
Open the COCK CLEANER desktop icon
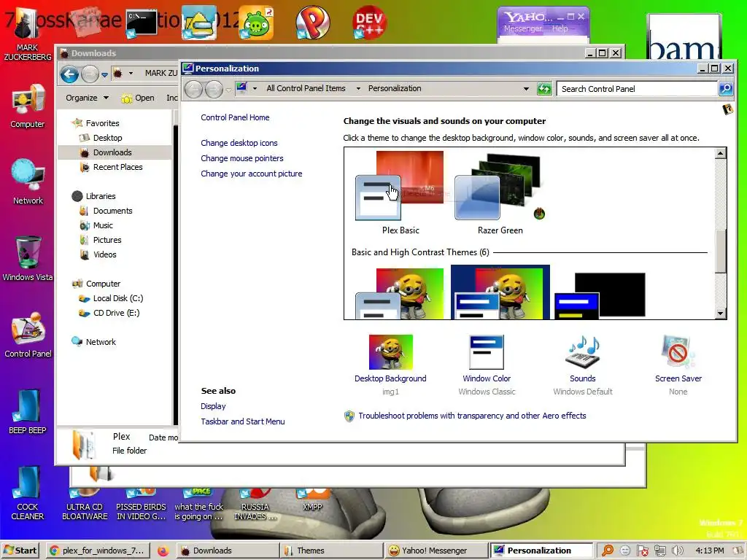pyautogui.click(x=28, y=493)
